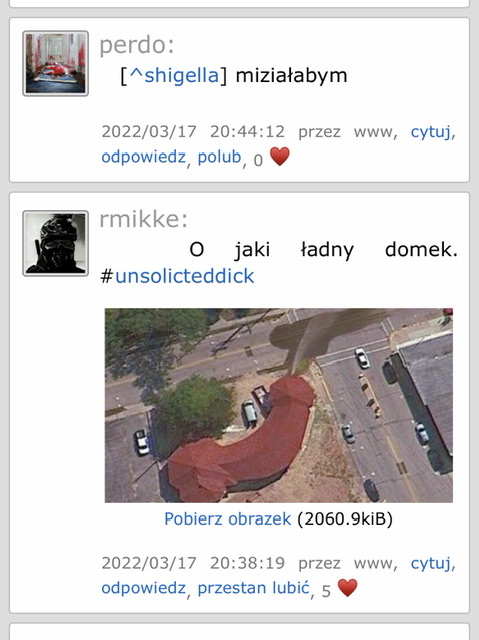This screenshot has height=640, width=479.
Task: Click the 2022/03/17 20:38:19 timestamp
Action: point(193,563)
